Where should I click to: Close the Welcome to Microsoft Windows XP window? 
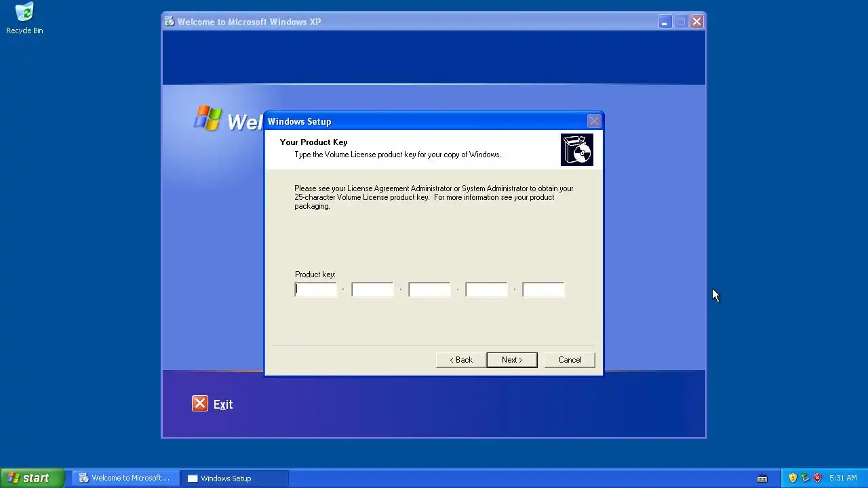click(x=696, y=22)
